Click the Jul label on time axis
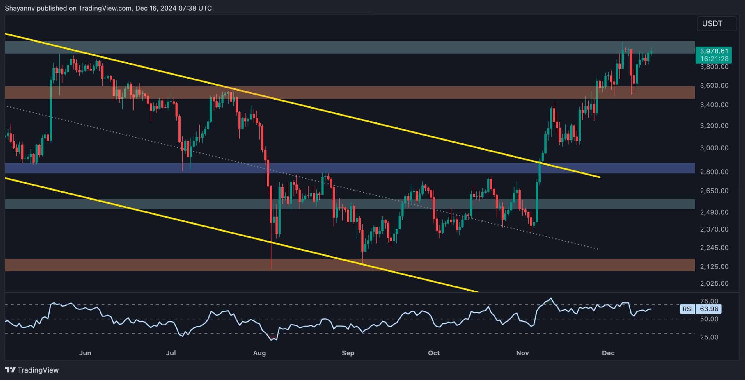The height and width of the screenshot is (380, 745). 172,353
